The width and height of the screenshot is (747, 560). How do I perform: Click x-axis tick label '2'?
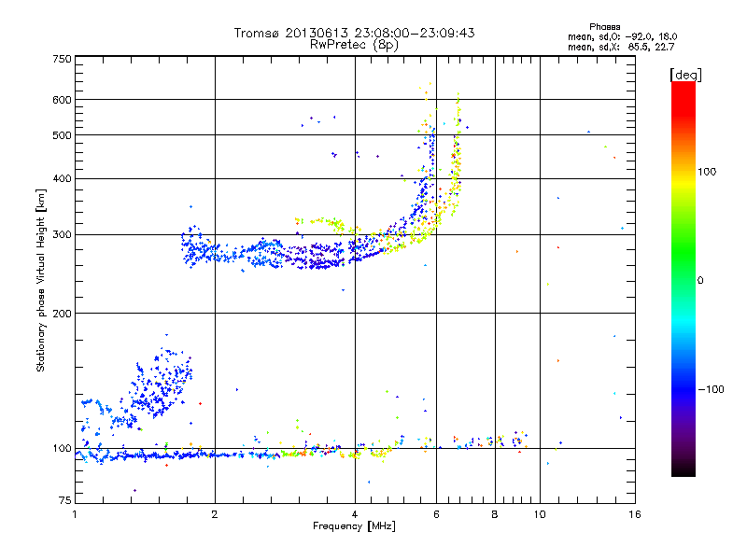pos(215,514)
